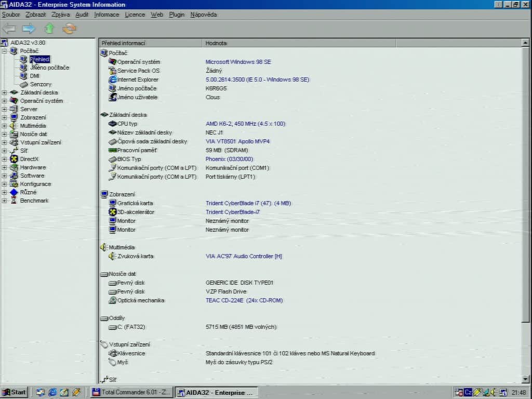Image resolution: width=532 pixels, height=399 pixels.
Task: Expand the Operační systém tree node
Action: tap(4, 101)
